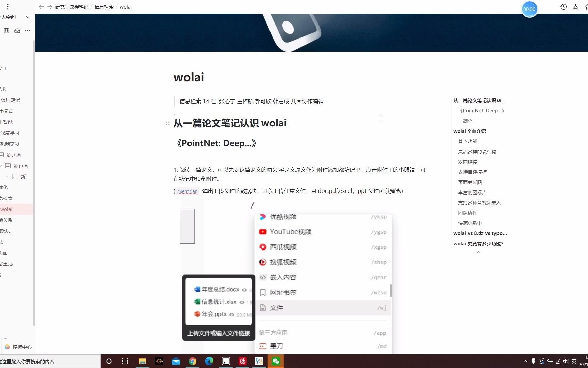Viewport: 588px width, 368px height.
Task: Click the quote block listing 信息检索 14 组
Action: [251, 101]
